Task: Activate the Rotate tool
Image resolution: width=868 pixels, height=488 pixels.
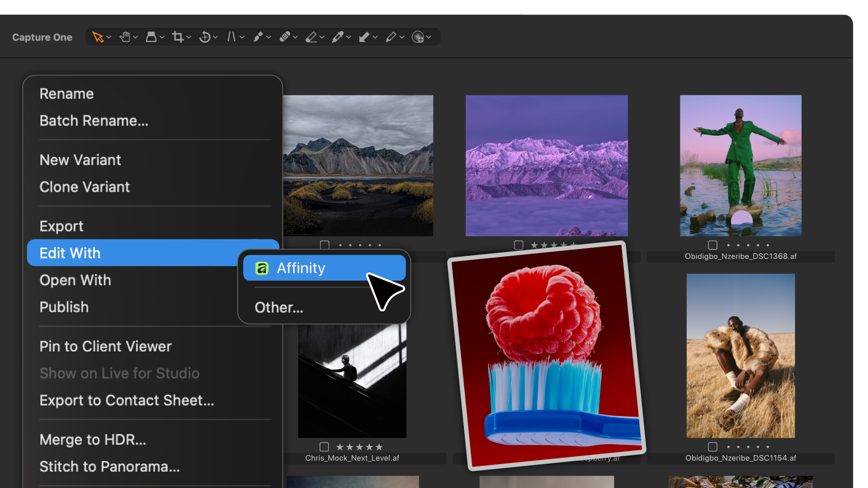Action: point(206,37)
